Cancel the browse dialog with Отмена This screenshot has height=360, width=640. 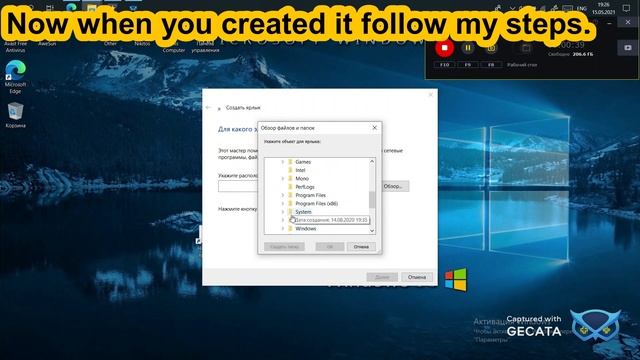(361, 247)
